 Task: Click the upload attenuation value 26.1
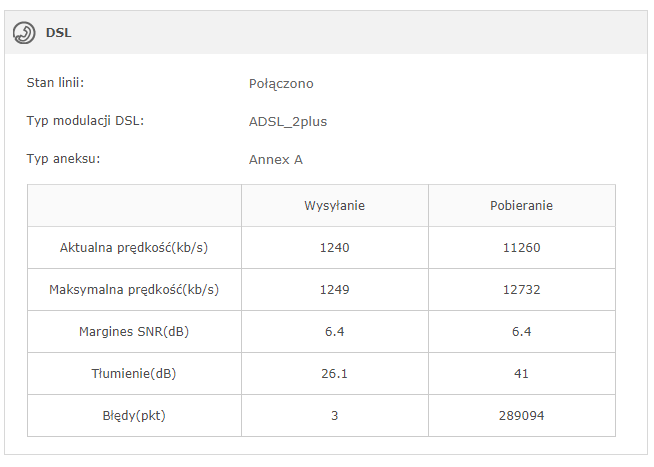(334, 374)
